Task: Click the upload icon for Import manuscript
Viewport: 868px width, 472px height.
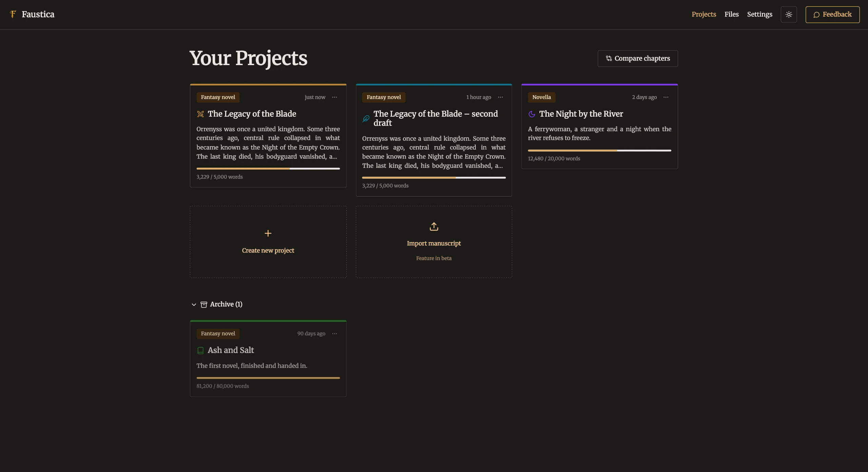Action: 434,227
